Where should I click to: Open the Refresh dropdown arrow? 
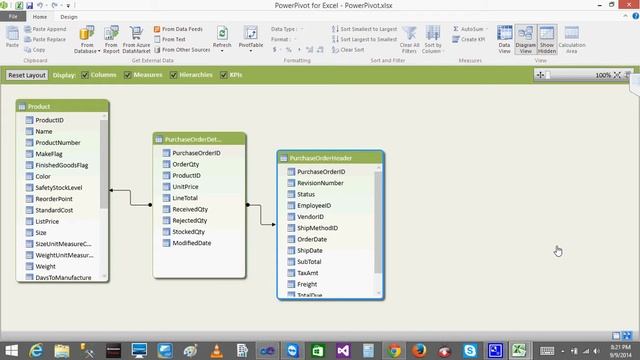click(x=222, y=51)
